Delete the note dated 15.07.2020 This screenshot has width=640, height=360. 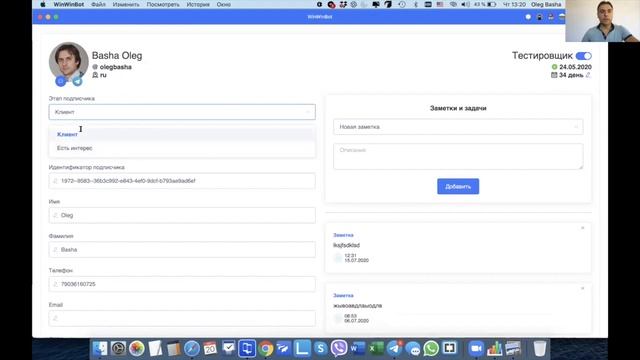582,228
